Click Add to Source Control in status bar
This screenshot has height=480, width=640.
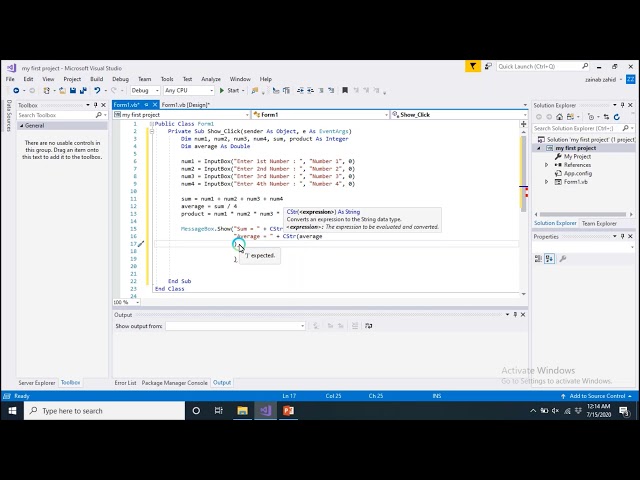[x=598, y=396]
